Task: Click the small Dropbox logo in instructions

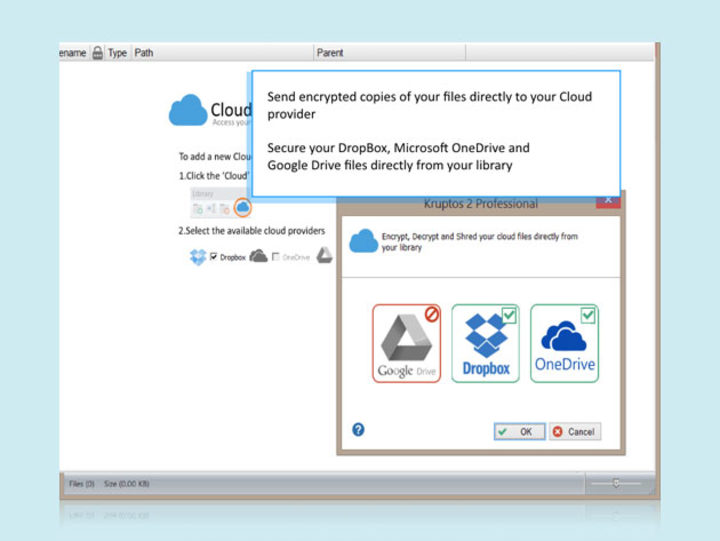Action: pyautogui.click(x=198, y=257)
